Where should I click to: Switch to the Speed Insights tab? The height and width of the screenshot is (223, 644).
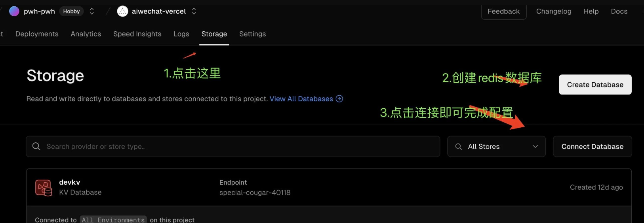coord(137,34)
